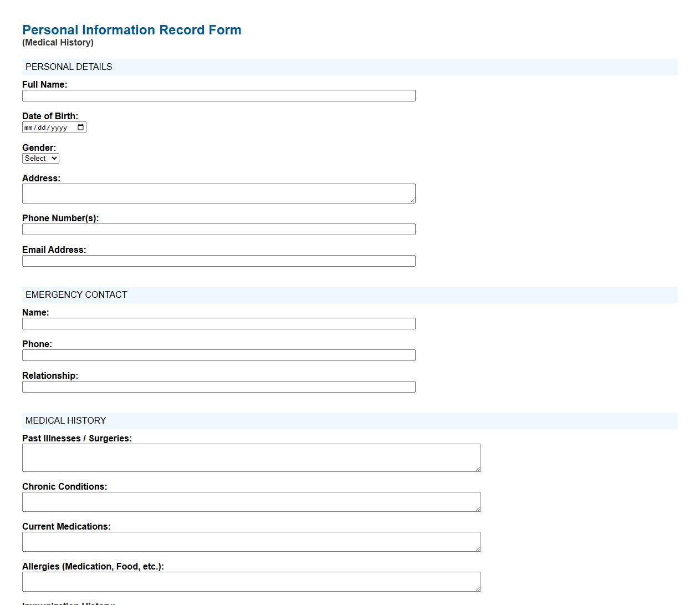
Task: Select the month segment in the date field
Action: pos(29,127)
